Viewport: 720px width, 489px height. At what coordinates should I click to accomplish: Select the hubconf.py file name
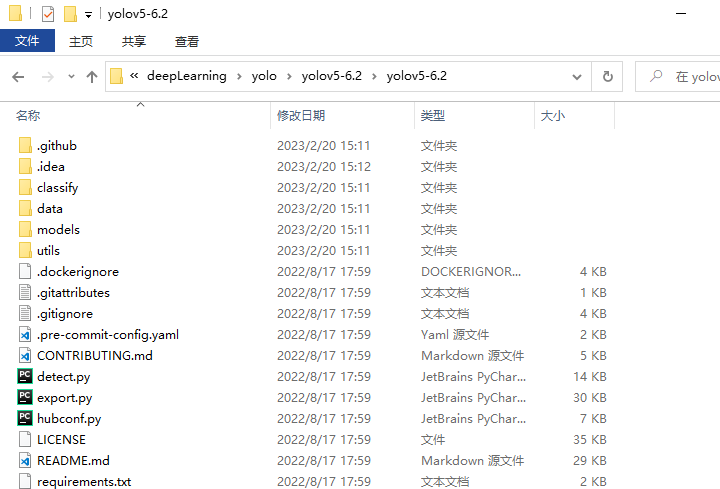tap(69, 419)
